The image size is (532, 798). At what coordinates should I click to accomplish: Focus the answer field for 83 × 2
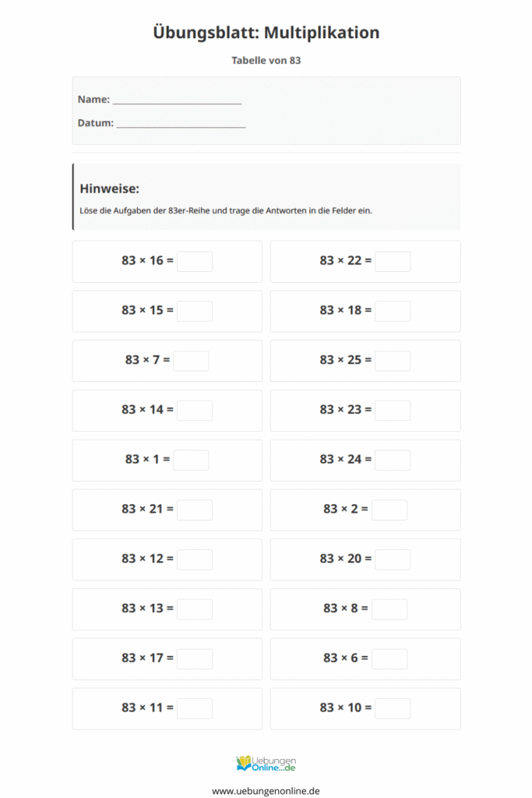click(x=389, y=510)
